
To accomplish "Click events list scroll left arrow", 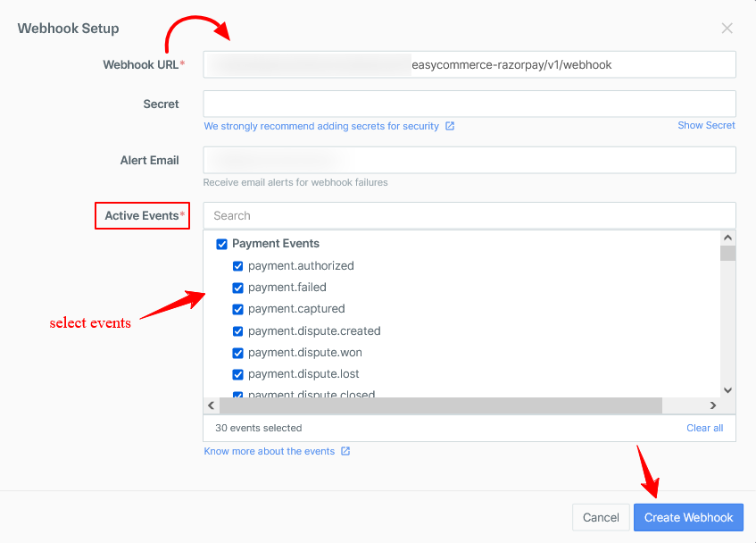I will pos(212,405).
